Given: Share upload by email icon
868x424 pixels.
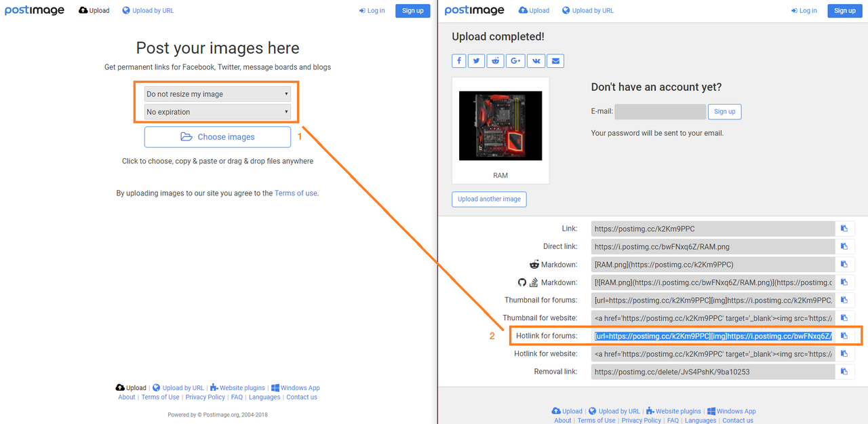Looking at the screenshot, I should (x=555, y=61).
